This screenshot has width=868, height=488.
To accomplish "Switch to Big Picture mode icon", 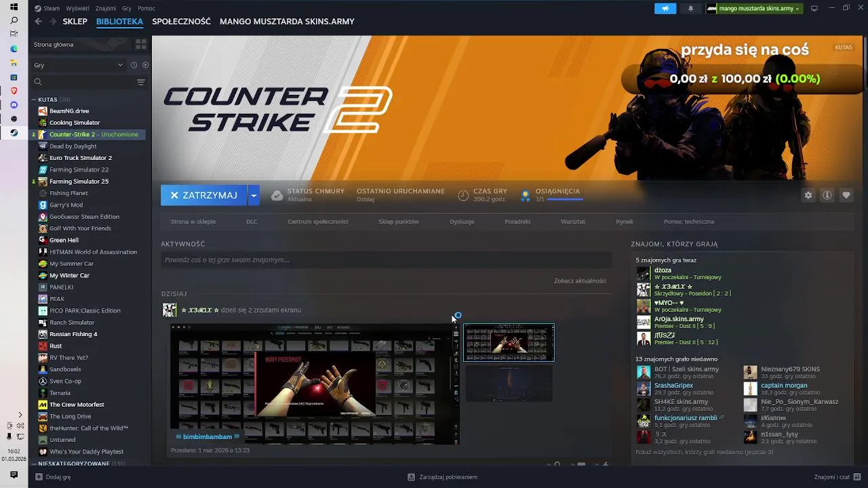I will [x=814, y=8].
